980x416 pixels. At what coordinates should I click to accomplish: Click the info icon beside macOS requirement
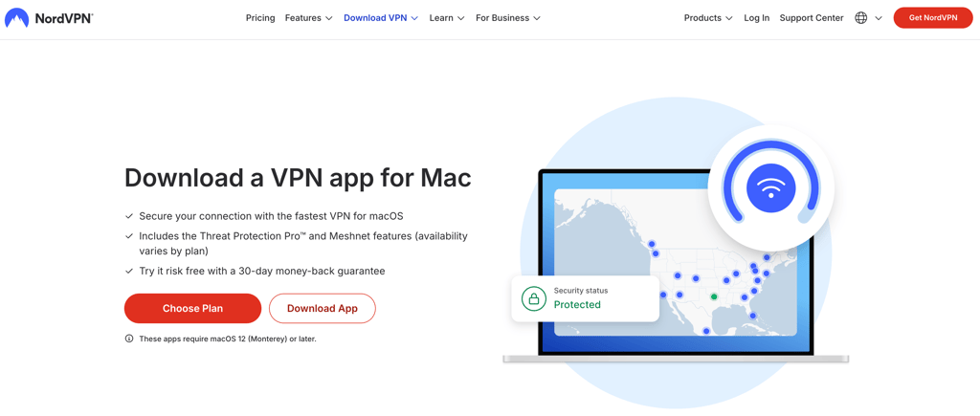pos(129,339)
